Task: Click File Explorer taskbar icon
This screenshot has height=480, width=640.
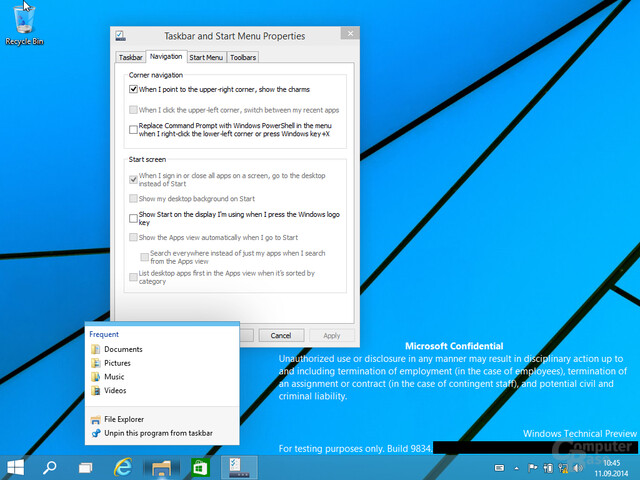Action: point(161,468)
